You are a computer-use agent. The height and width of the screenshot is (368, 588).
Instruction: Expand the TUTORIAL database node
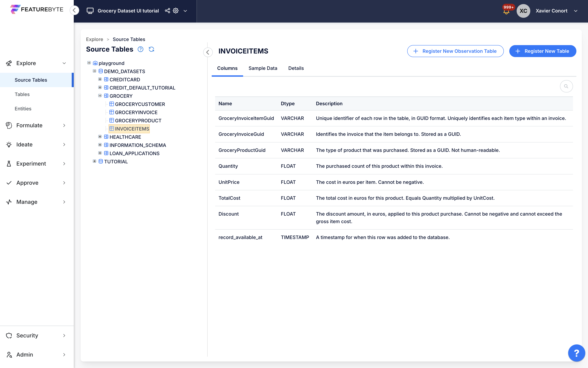[x=94, y=161]
